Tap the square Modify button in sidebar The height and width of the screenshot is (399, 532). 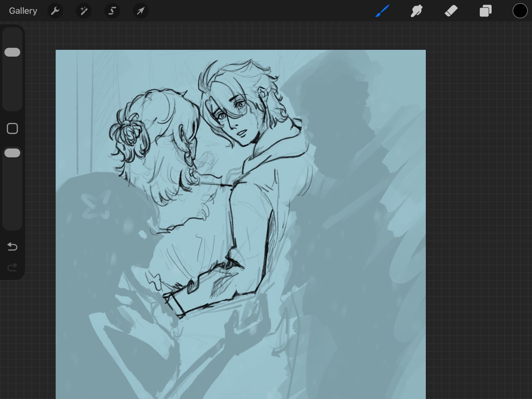(x=12, y=129)
